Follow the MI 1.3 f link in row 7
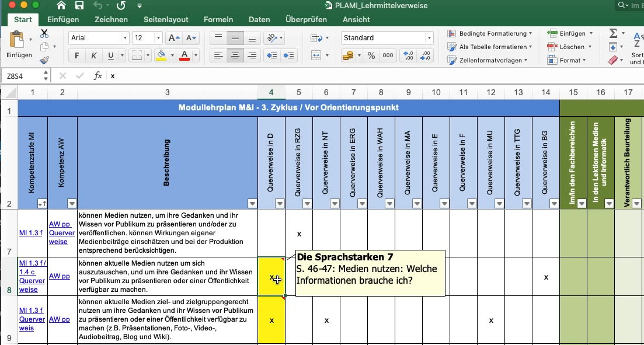Viewport: 644px width, 345px height. pos(31,234)
